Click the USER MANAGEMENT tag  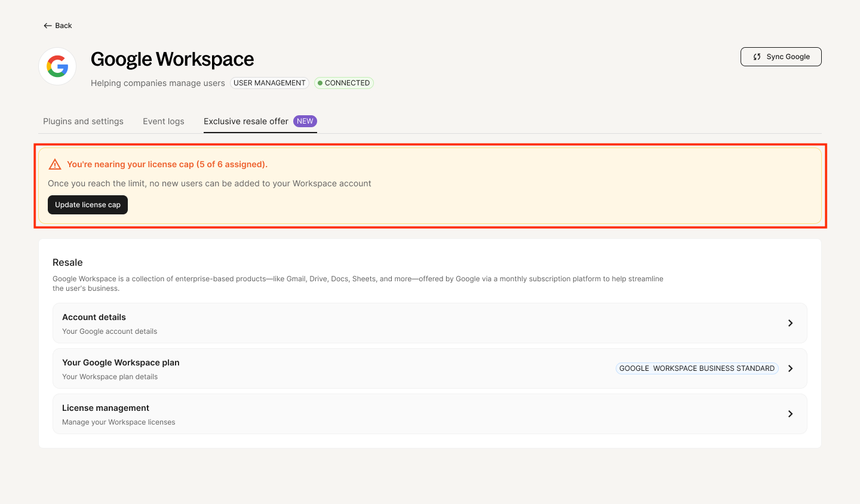[269, 83]
